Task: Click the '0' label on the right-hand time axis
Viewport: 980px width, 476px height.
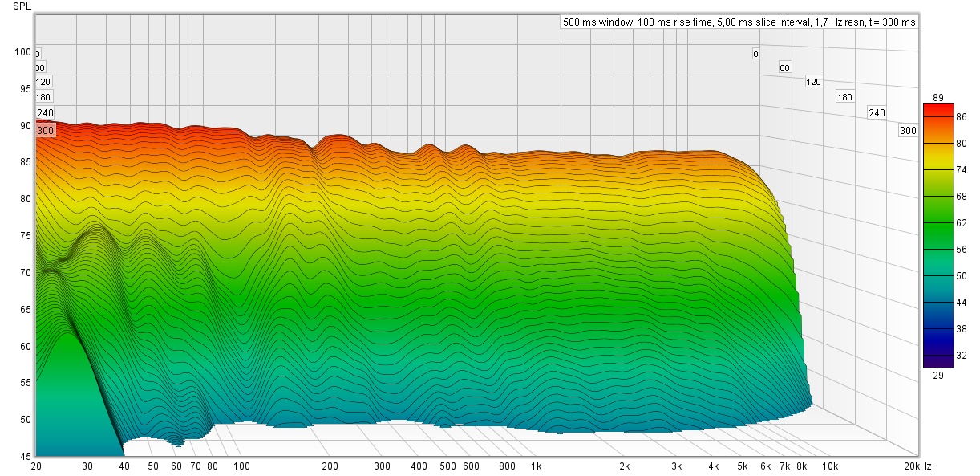Action: pos(755,55)
